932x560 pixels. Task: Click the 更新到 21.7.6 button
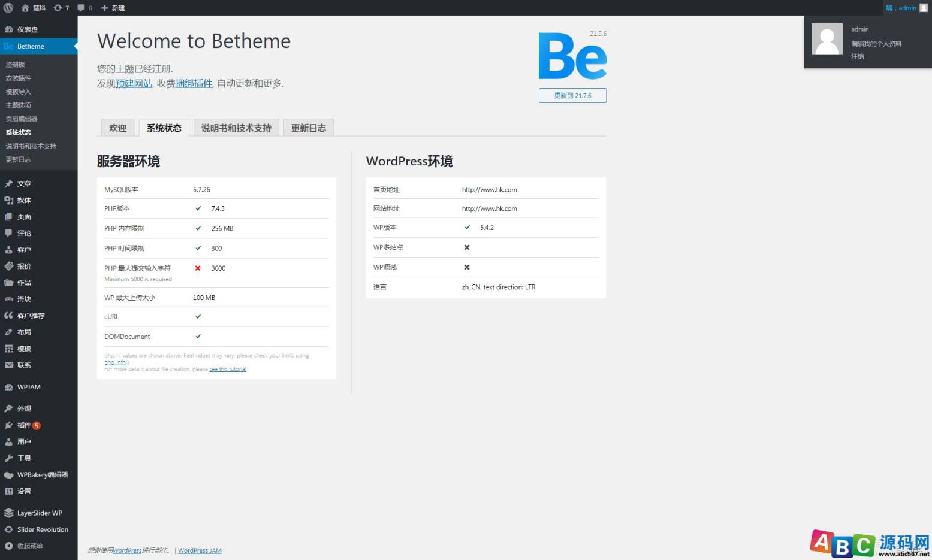point(572,95)
